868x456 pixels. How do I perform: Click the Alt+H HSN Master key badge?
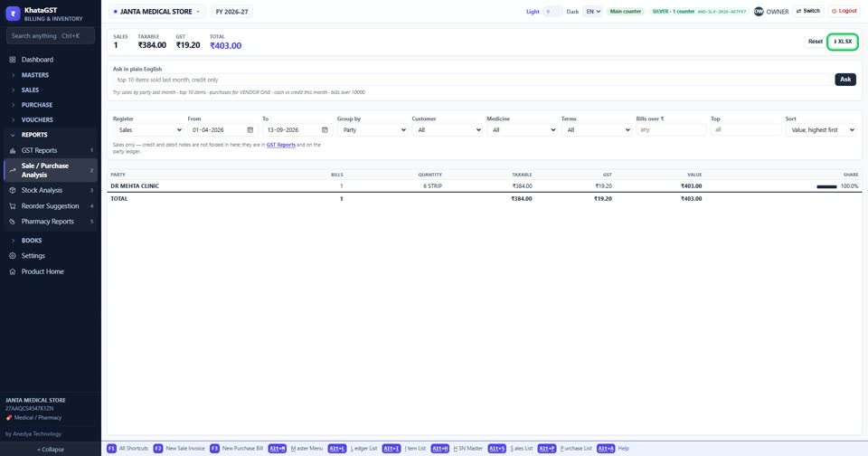[440, 448]
